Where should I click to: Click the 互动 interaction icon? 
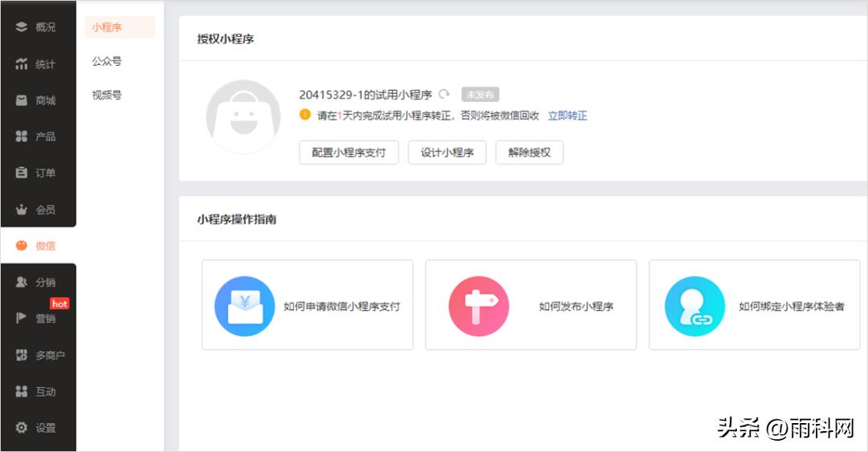pos(21,391)
